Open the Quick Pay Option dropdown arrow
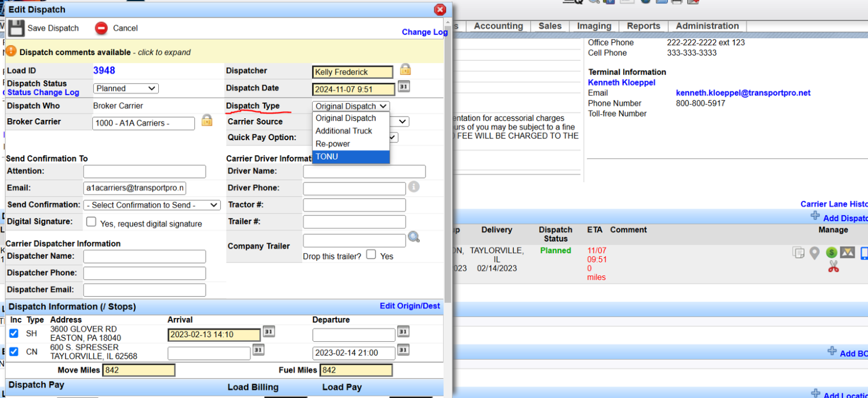 394,137
